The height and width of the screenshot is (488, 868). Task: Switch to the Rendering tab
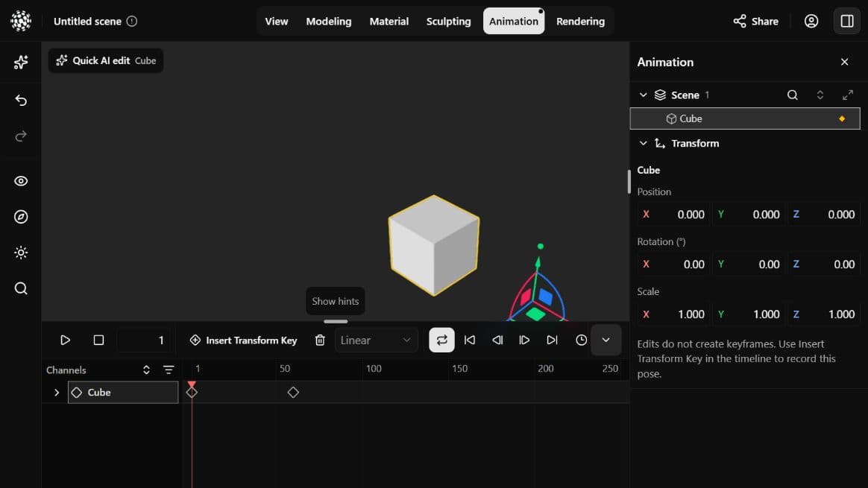point(580,21)
